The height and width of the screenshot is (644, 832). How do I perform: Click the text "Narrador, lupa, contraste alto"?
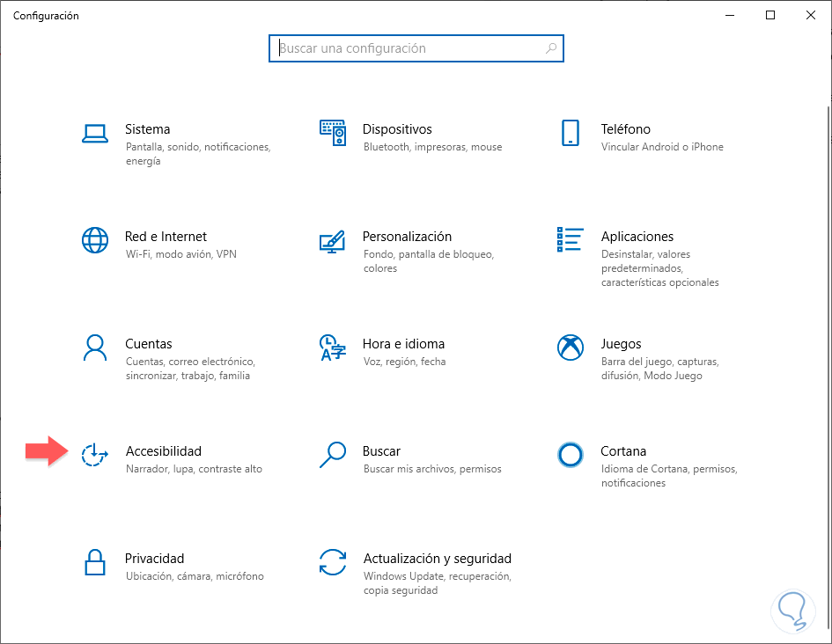194,469
